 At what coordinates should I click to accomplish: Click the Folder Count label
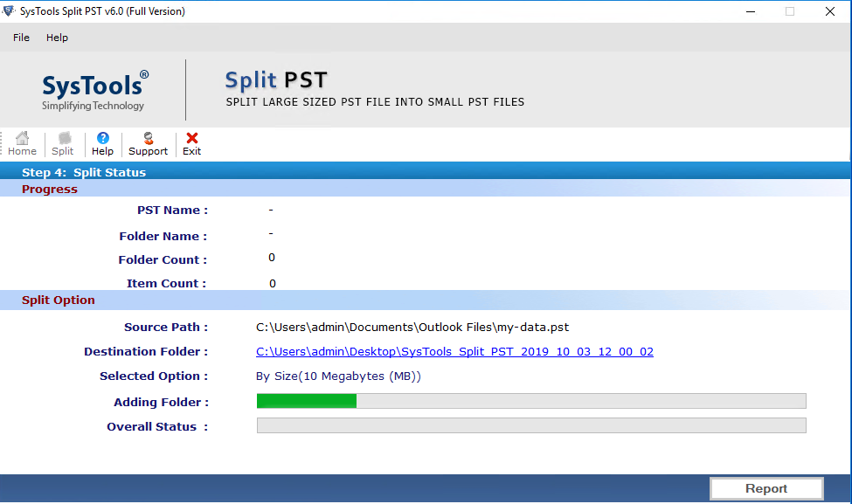(163, 259)
